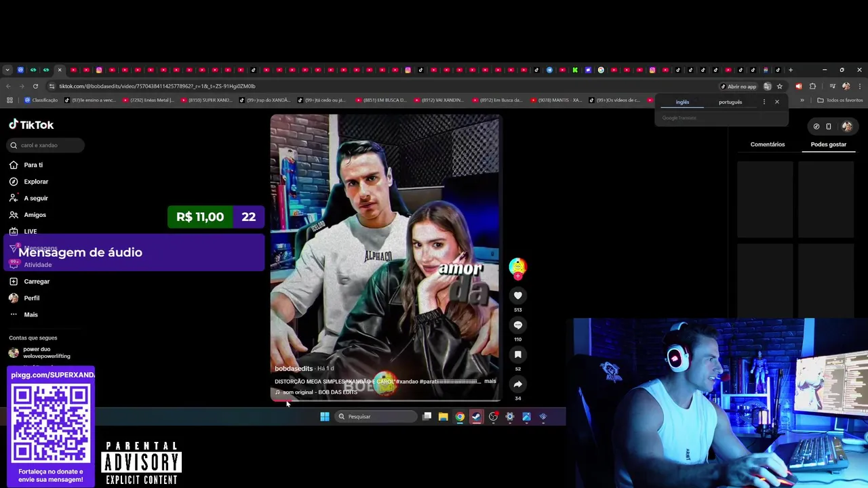Image resolution: width=868 pixels, height=488 pixels.
Task: Bookmark this page with the star icon
Action: coord(779,86)
